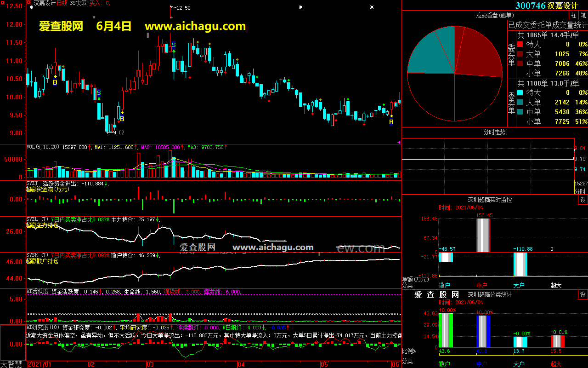588x368 pixels.
Task: Change the 日线 period label
Action: [x=62, y=3]
